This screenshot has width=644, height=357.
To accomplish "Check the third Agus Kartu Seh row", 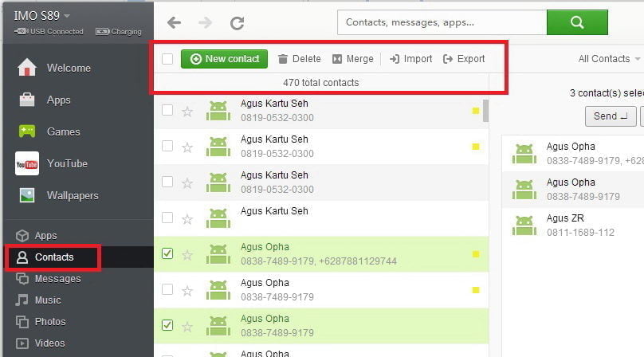I will point(167,182).
